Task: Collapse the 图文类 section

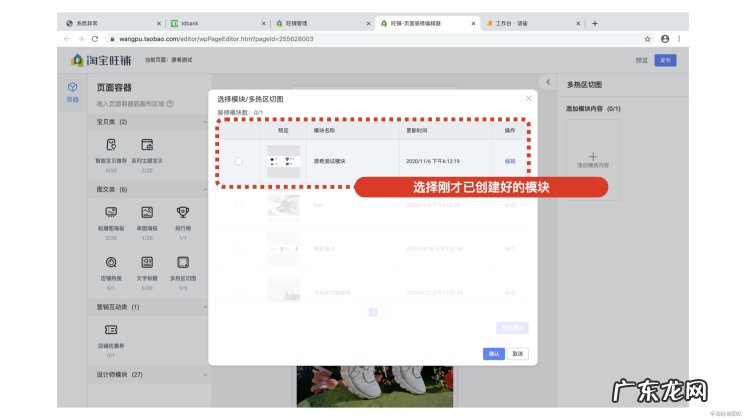Action: tap(205, 189)
